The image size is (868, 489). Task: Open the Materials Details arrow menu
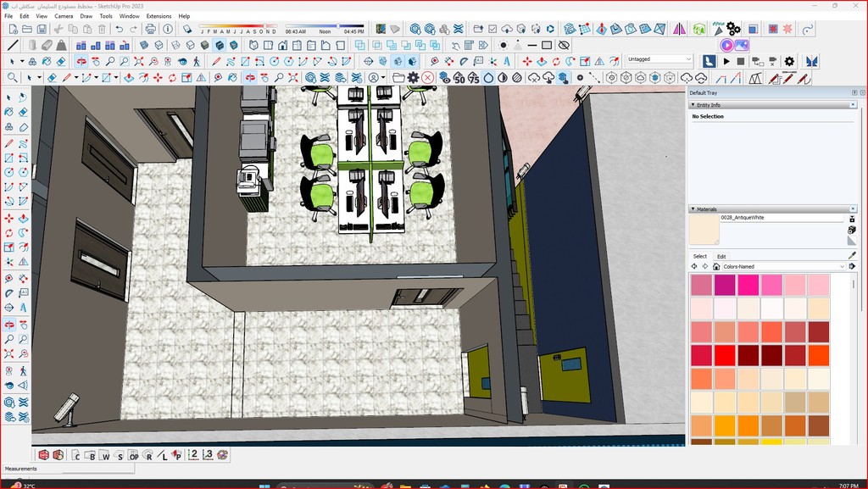click(x=852, y=267)
